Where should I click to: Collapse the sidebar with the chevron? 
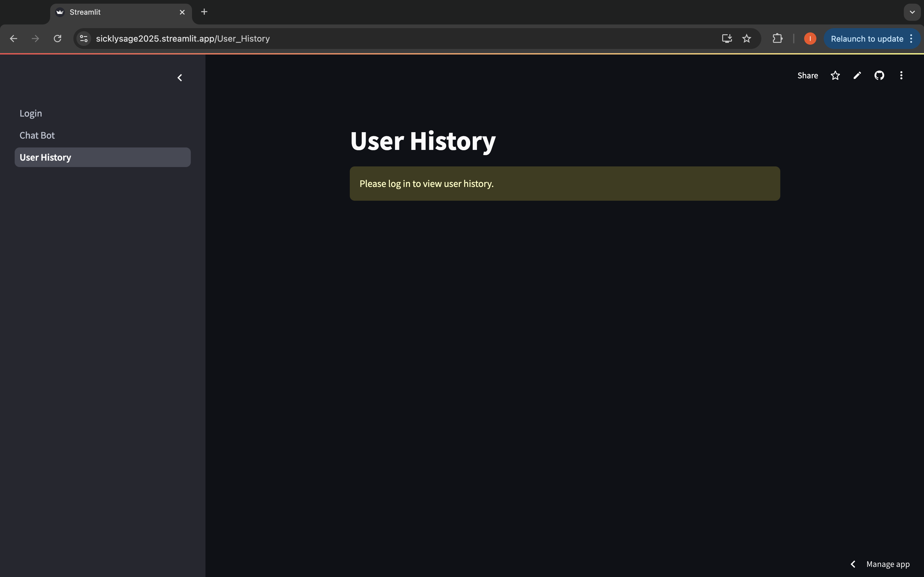(179, 78)
